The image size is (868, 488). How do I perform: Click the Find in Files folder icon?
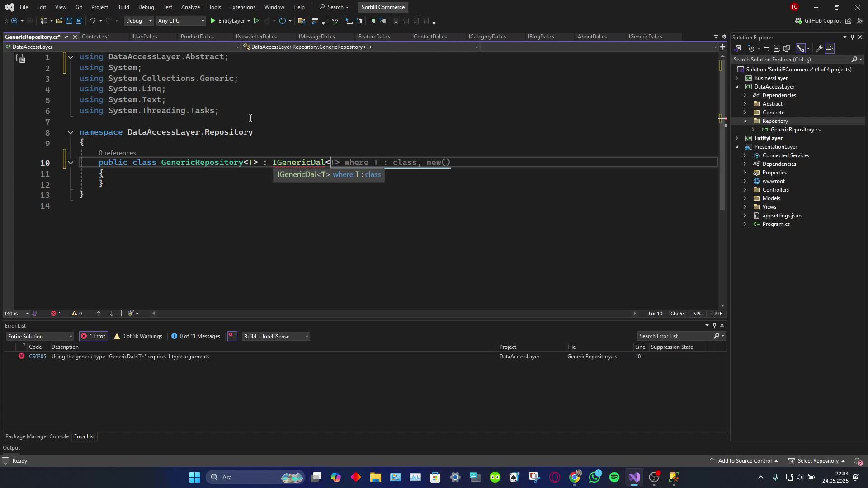302,21
